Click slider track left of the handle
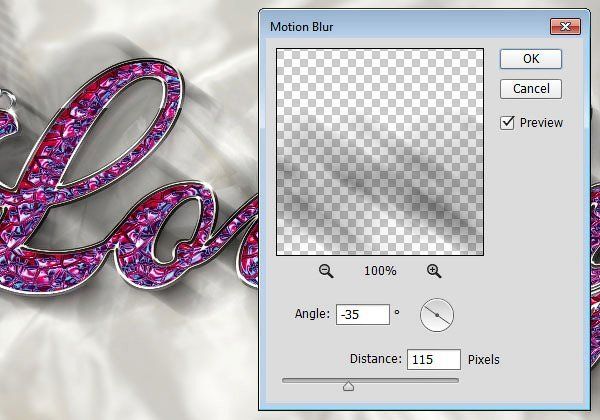This screenshot has width=600, height=420. tap(312, 380)
